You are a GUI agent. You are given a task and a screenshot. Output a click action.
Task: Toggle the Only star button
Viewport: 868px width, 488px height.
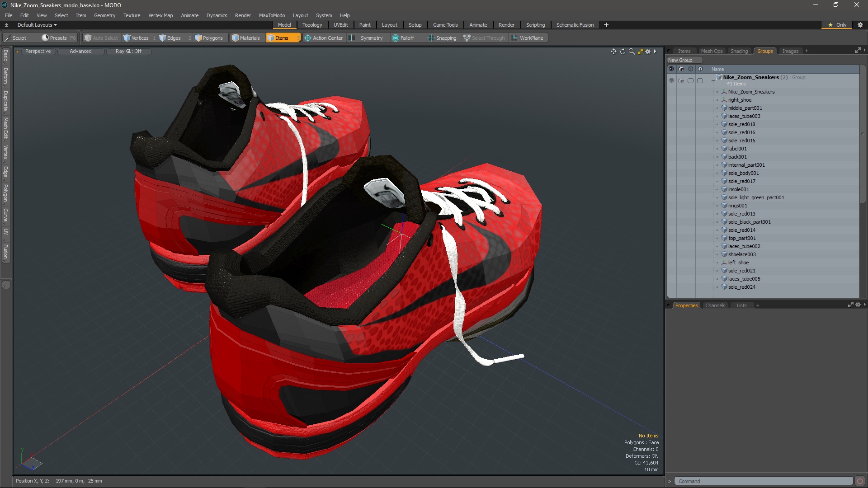pyautogui.click(x=837, y=25)
